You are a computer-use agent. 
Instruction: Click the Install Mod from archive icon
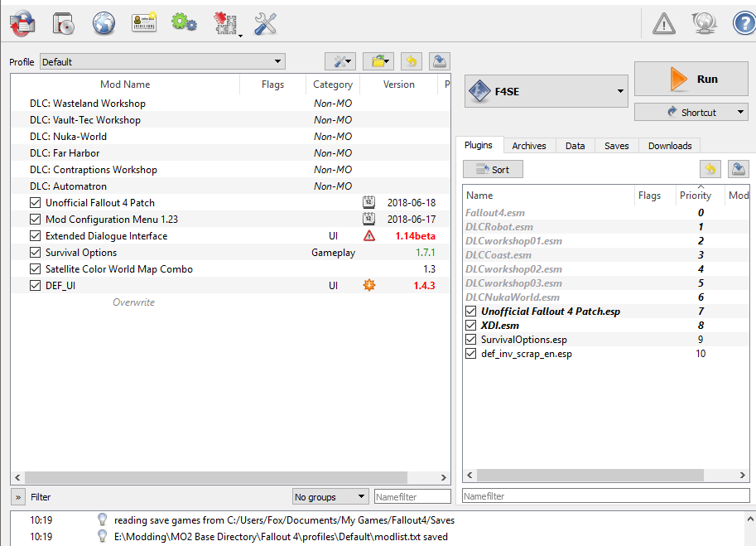point(63,24)
